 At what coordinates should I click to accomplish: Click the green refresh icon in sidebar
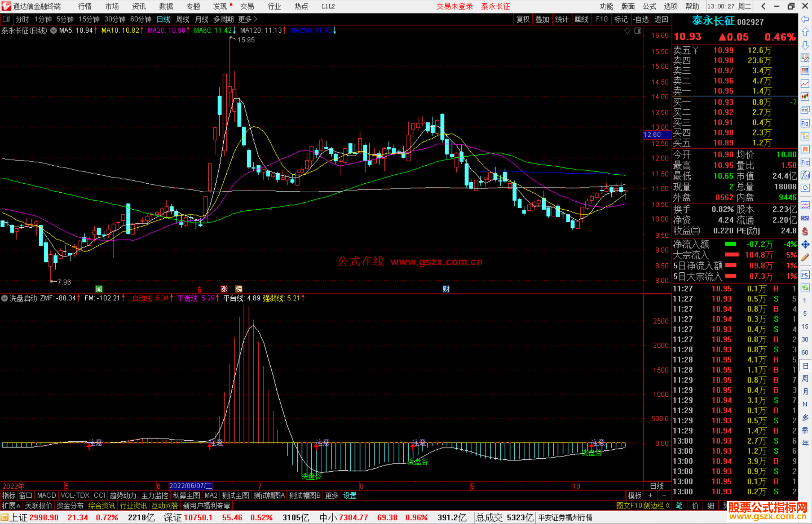point(805,288)
